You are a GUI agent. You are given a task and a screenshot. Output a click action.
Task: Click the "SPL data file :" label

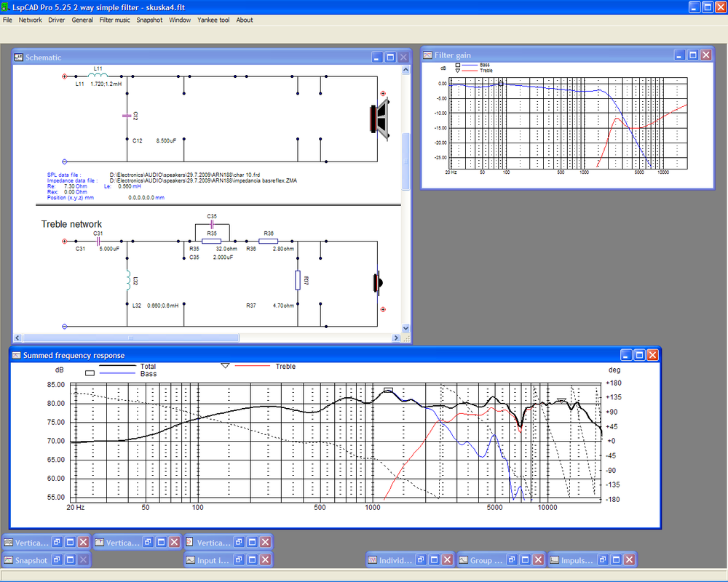(x=64, y=175)
